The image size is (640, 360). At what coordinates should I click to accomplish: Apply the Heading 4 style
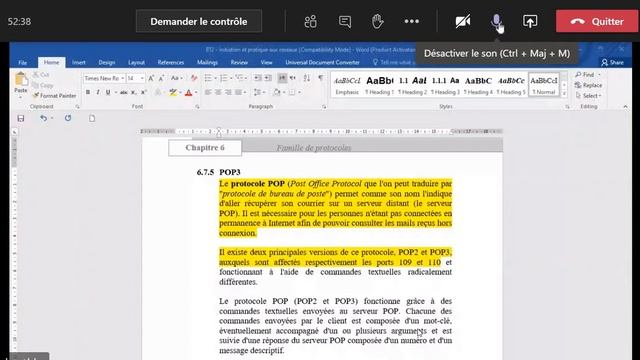click(x=478, y=85)
